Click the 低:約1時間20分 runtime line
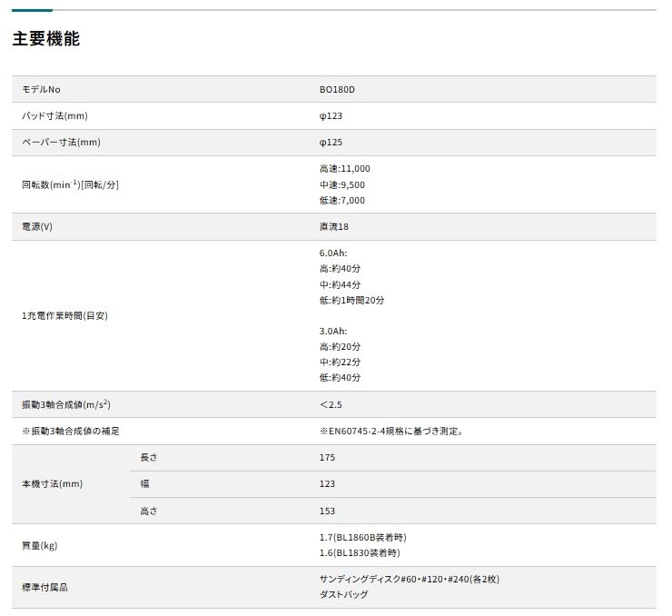672x616 pixels. [351, 301]
